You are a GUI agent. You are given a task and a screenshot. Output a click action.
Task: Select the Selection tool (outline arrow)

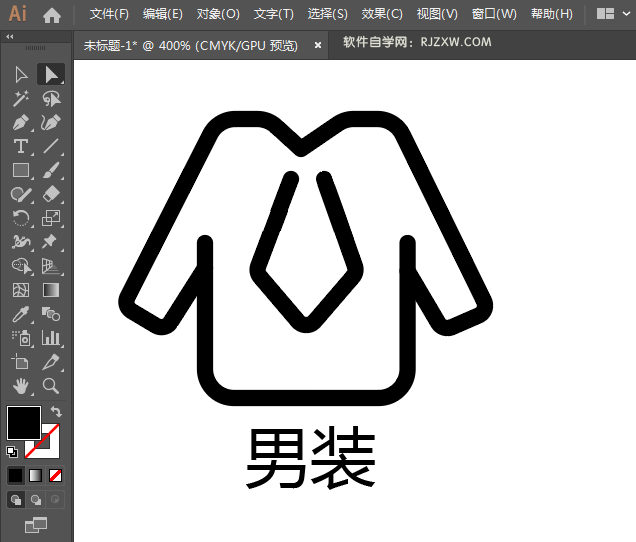(x=21, y=75)
